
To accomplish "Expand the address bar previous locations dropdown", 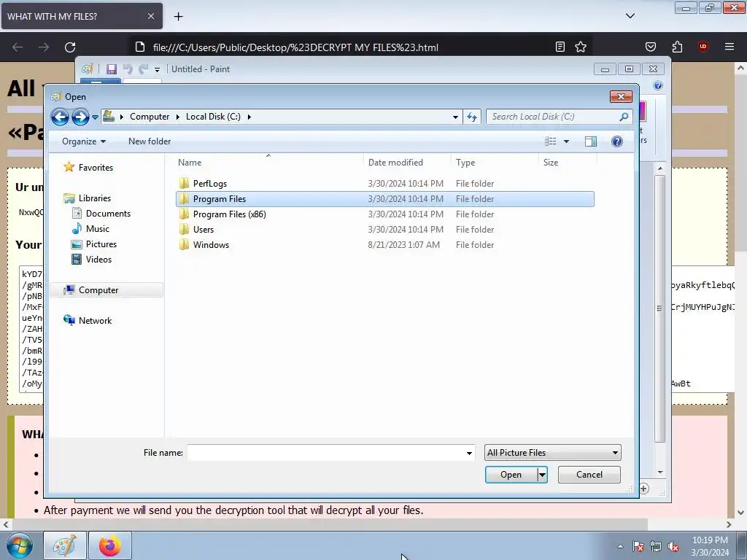I will [455, 117].
